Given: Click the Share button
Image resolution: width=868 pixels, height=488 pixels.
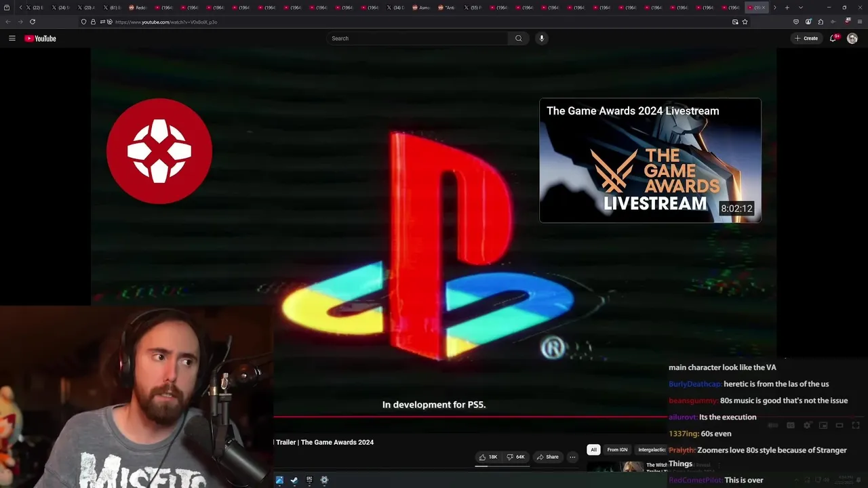Looking at the screenshot, I should click(547, 457).
